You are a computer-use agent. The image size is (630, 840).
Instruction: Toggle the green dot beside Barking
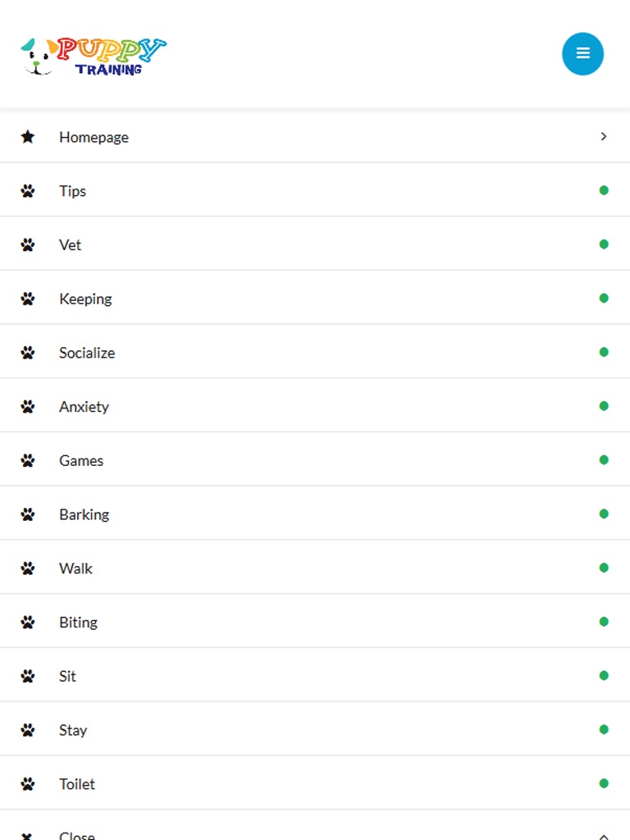pos(604,514)
